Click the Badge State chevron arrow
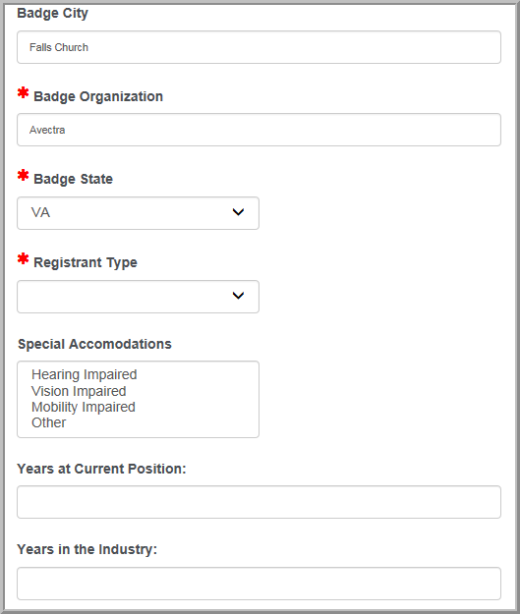This screenshot has height=614, width=520. tap(238, 212)
